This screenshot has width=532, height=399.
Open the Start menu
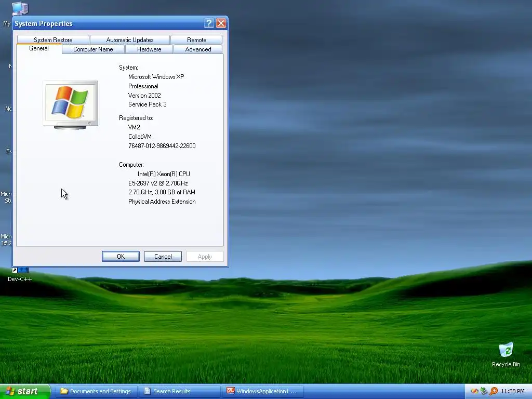click(24, 391)
